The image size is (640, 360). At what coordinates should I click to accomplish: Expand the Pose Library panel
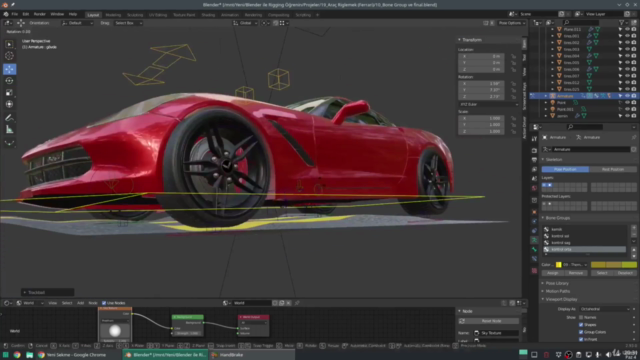point(557,283)
